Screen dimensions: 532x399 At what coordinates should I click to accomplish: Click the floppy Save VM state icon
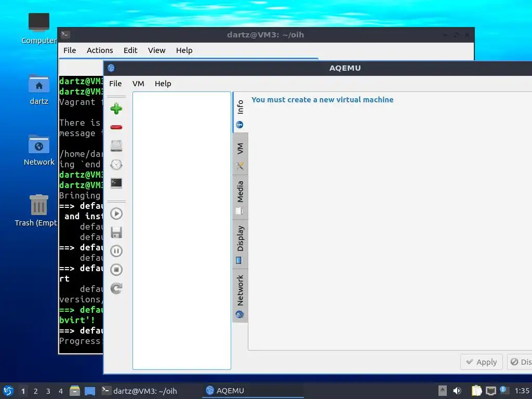tap(116, 232)
